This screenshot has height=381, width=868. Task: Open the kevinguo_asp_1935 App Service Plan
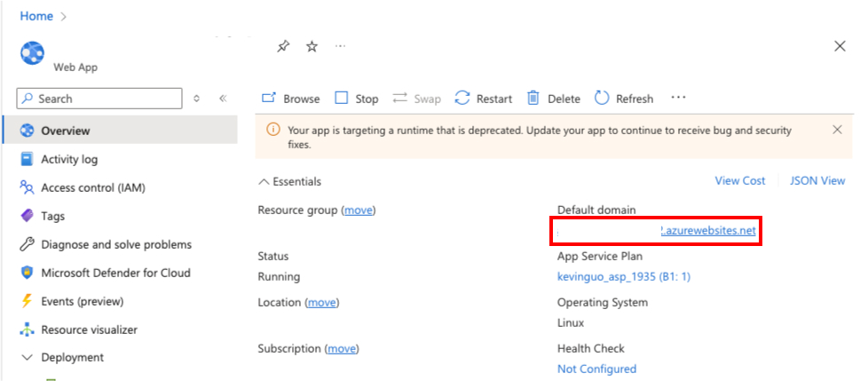[x=624, y=276]
